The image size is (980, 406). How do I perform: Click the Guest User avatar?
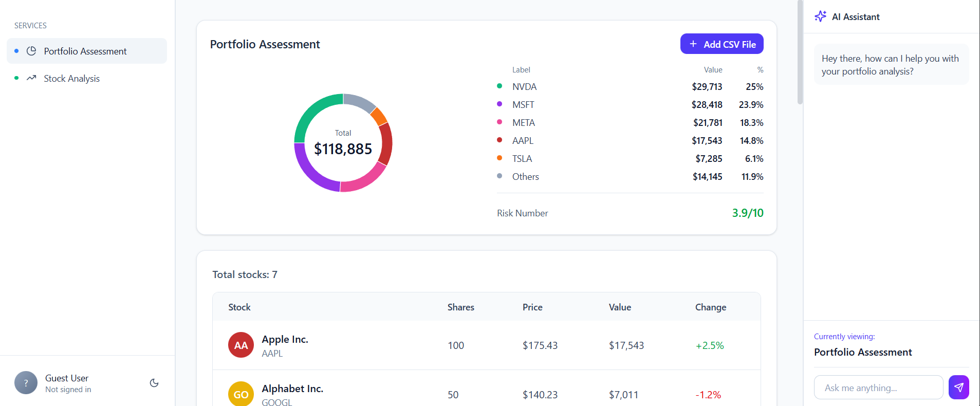[x=26, y=383]
